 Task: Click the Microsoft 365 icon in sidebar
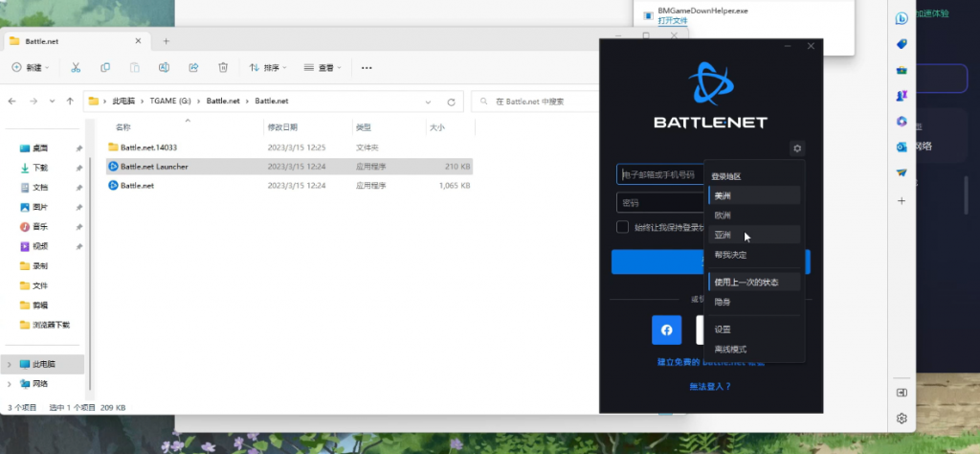click(902, 122)
